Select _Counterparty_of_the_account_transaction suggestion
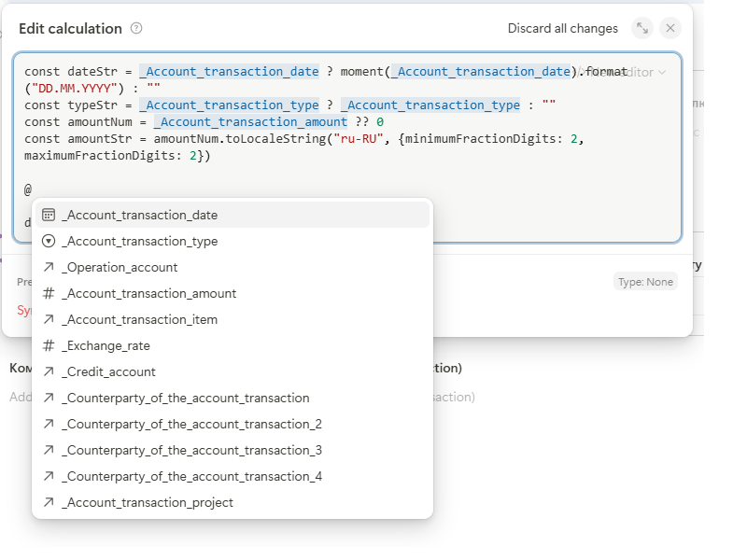 pyautogui.click(x=233, y=399)
